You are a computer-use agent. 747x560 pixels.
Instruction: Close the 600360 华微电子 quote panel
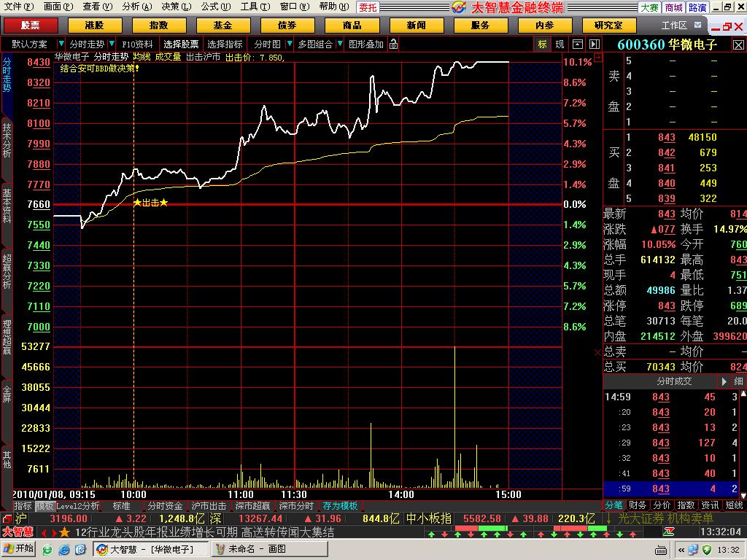(738, 44)
